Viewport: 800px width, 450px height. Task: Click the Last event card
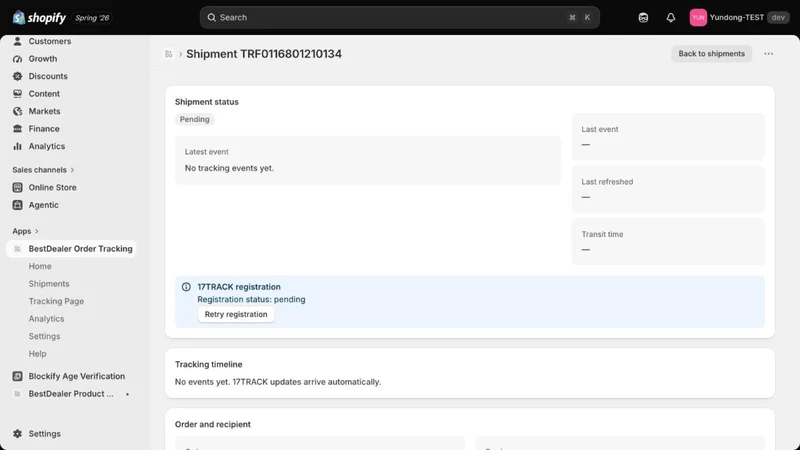pos(668,137)
